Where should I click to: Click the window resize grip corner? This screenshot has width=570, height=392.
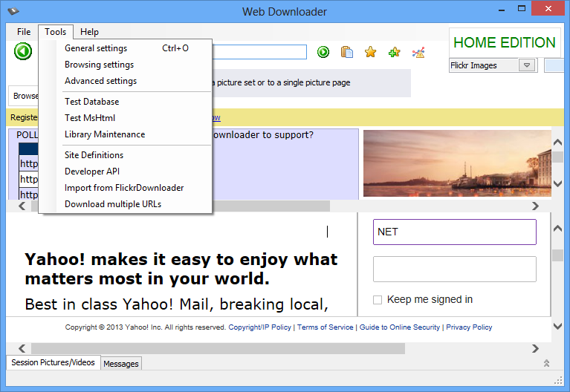pyautogui.click(x=558, y=380)
